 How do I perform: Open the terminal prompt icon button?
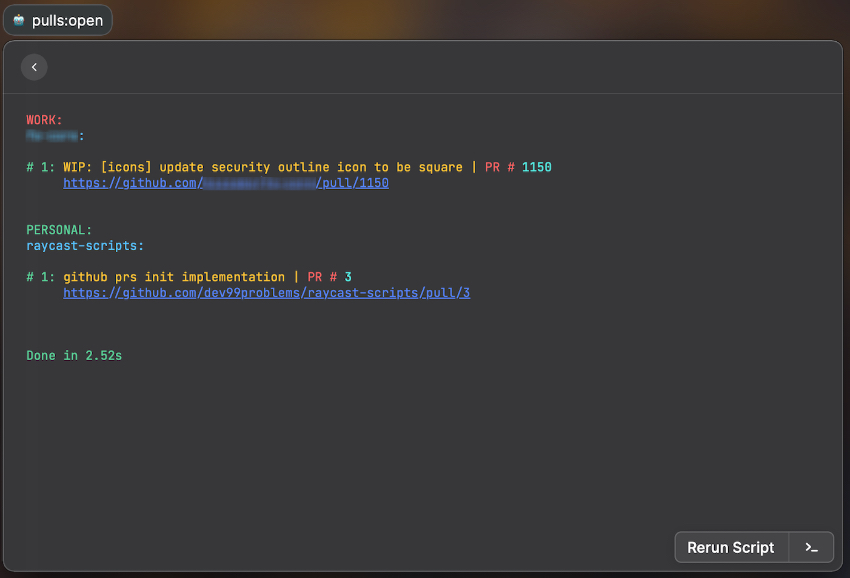tap(811, 548)
